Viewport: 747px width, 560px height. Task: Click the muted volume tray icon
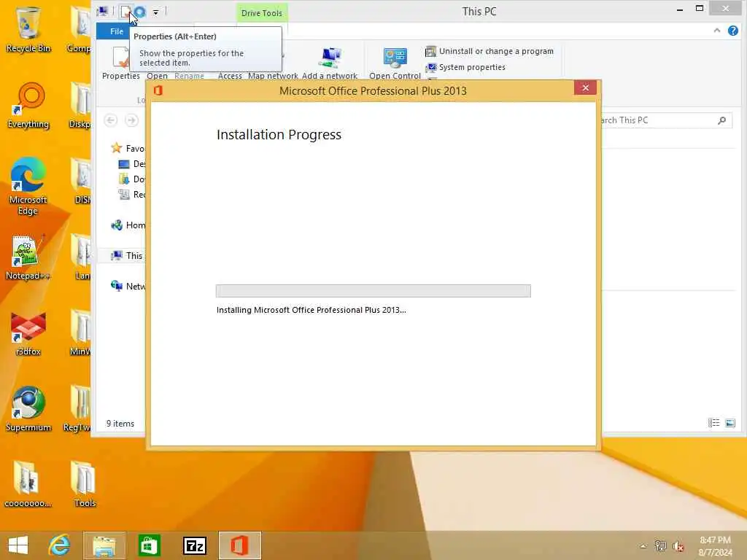[x=678, y=546]
